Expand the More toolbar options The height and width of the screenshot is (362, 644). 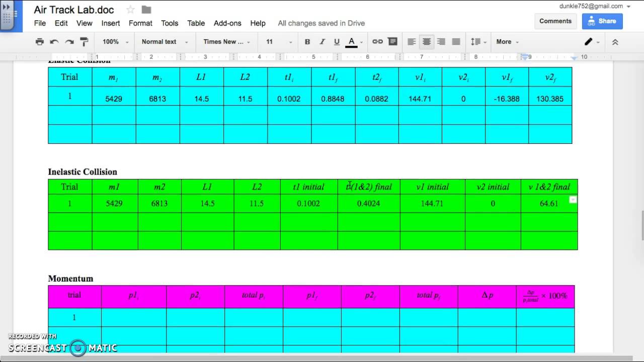pyautogui.click(x=507, y=42)
